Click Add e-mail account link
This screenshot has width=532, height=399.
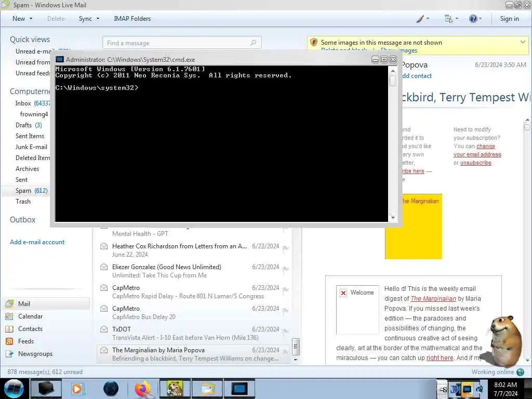(x=37, y=242)
